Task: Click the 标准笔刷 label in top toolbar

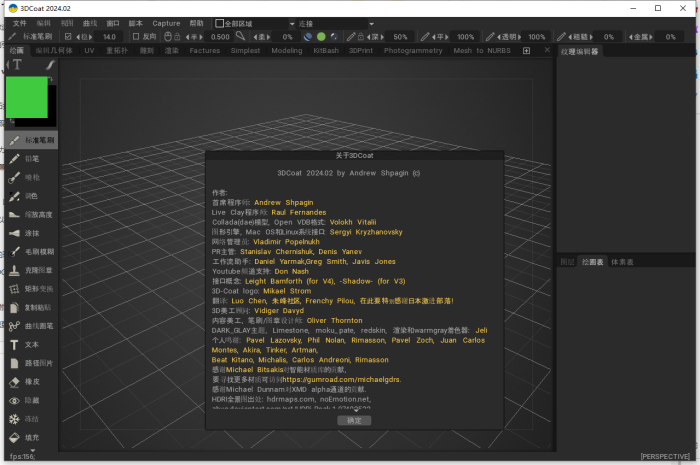Action: click(x=38, y=37)
